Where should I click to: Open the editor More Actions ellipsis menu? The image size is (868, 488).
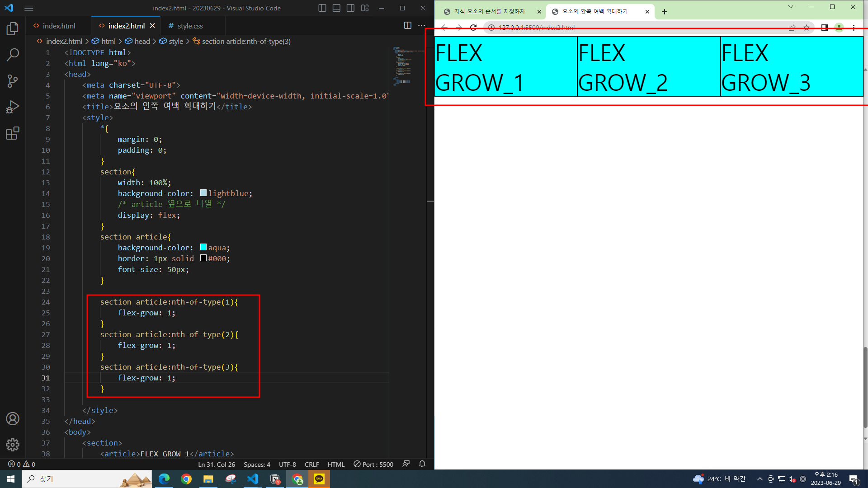tap(421, 26)
